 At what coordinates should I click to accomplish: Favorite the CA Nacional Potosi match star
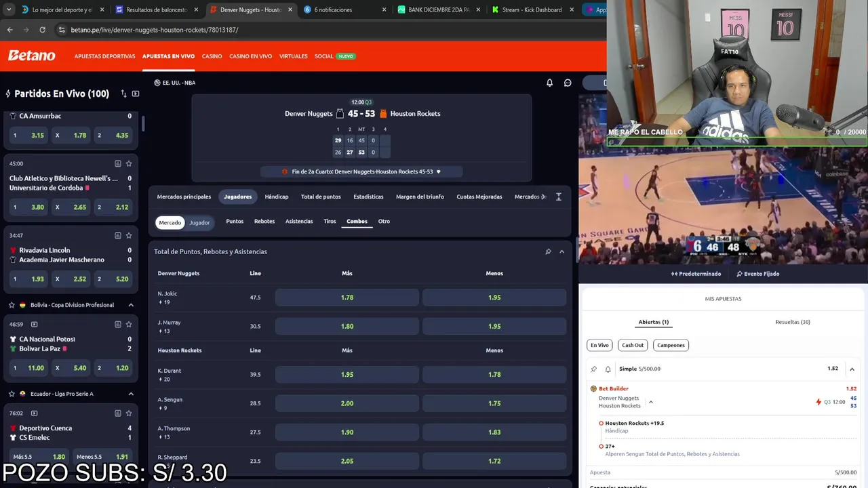[x=129, y=324]
